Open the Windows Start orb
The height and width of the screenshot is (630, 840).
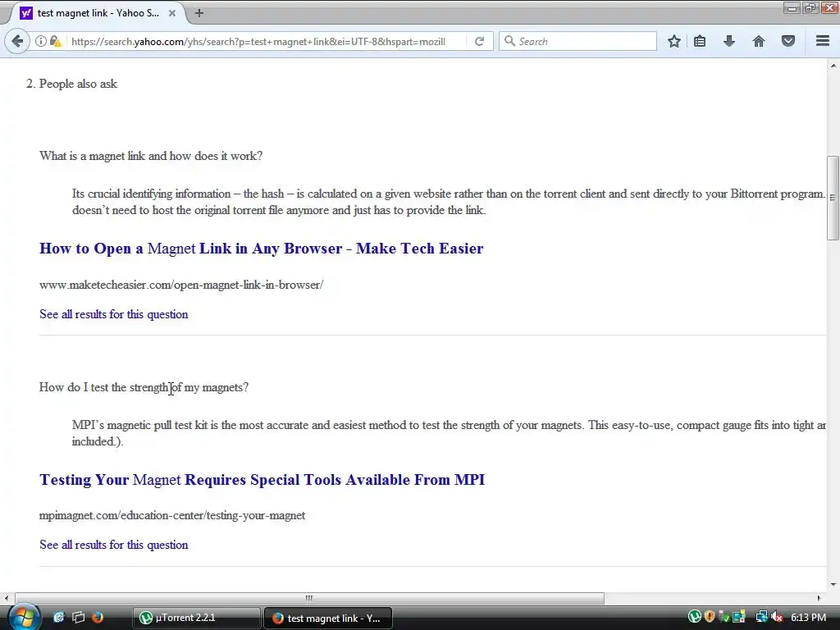tap(23, 617)
